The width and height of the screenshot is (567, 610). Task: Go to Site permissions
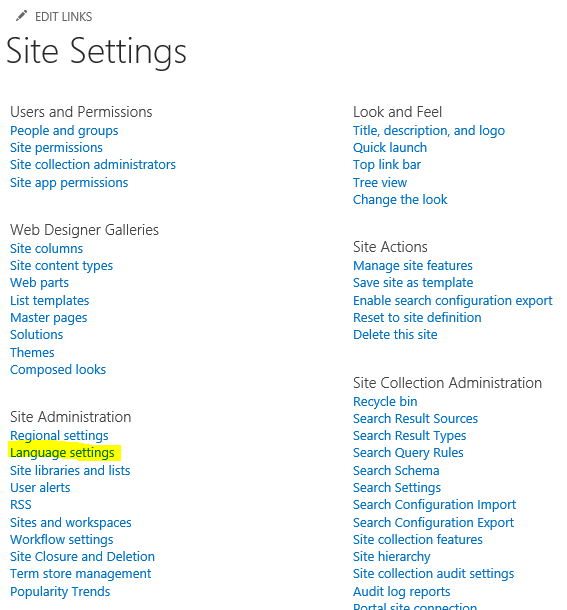(56, 147)
